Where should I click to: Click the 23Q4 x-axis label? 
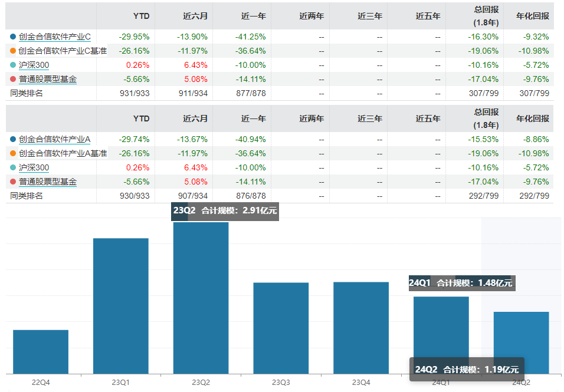pos(361,383)
